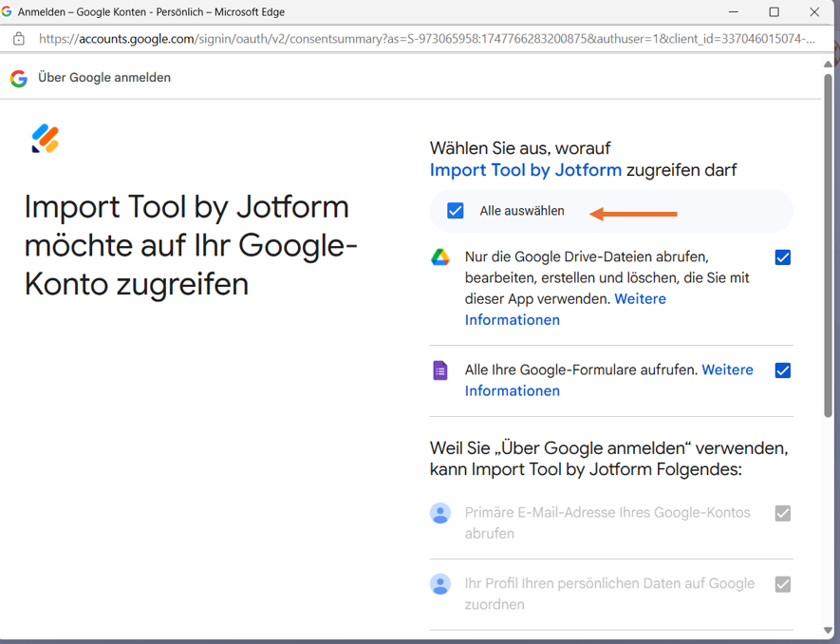The image size is (840, 644).
Task: Click the URL in the address bar
Action: point(427,39)
